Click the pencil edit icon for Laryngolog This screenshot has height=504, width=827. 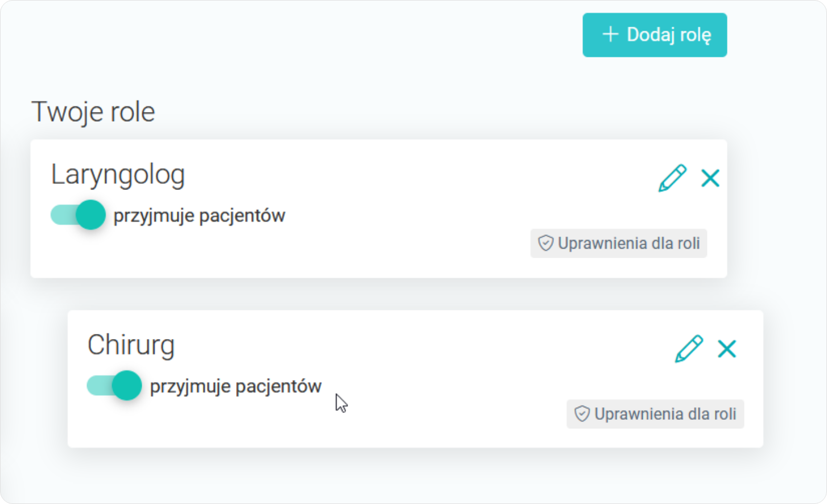pos(673,178)
